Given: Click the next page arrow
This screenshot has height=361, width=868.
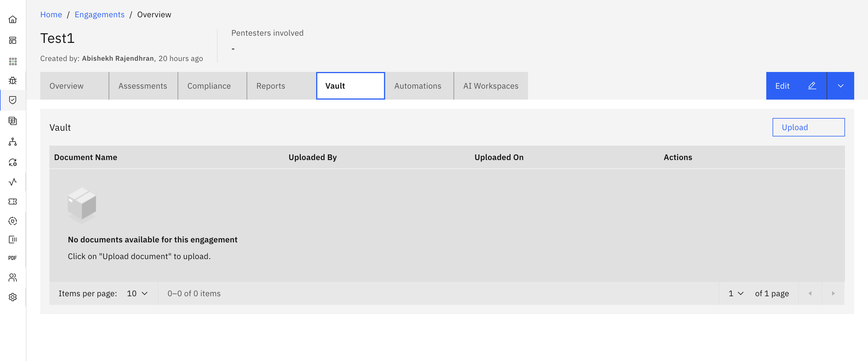Looking at the screenshot, I should [833, 294].
